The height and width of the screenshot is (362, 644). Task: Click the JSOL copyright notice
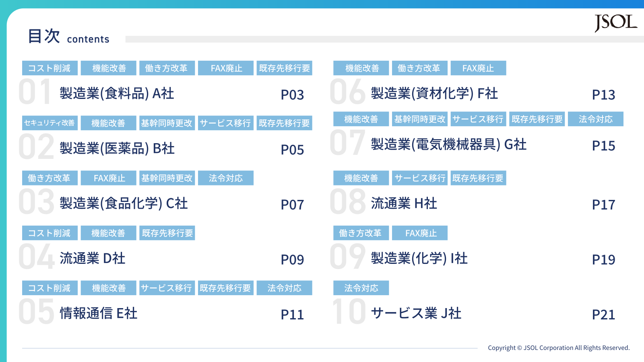559,348
